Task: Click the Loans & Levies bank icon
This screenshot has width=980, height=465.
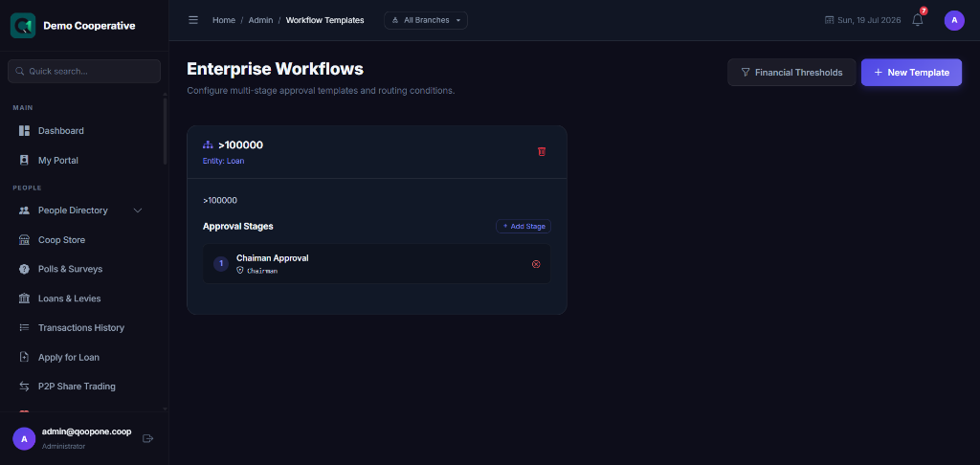Action: (24, 299)
